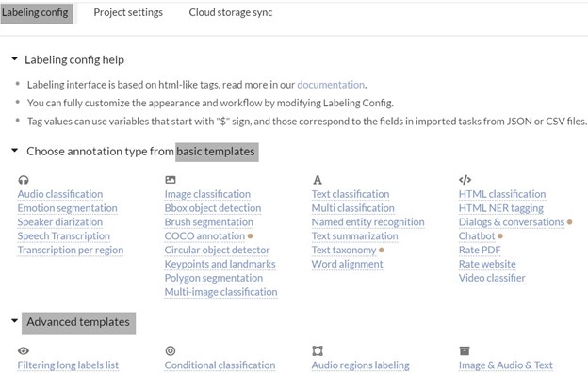
Task: Collapse the Labeling config help section
Action: pos(15,58)
